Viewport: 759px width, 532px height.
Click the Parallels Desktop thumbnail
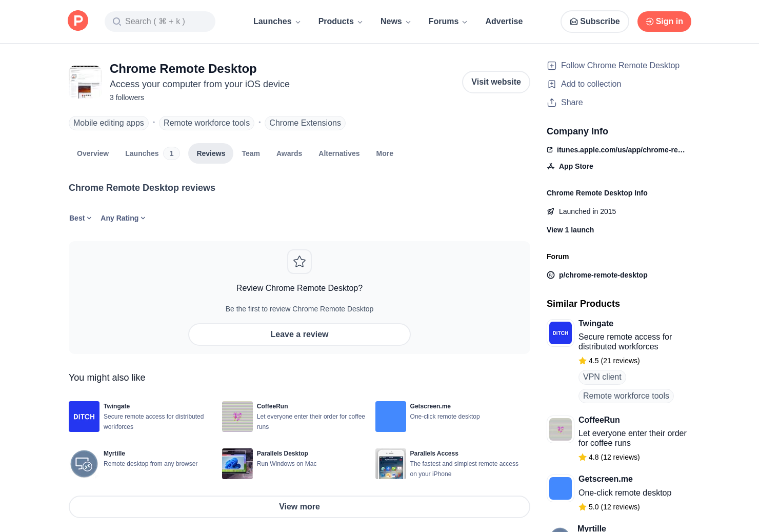pyautogui.click(x=237, y=464)
